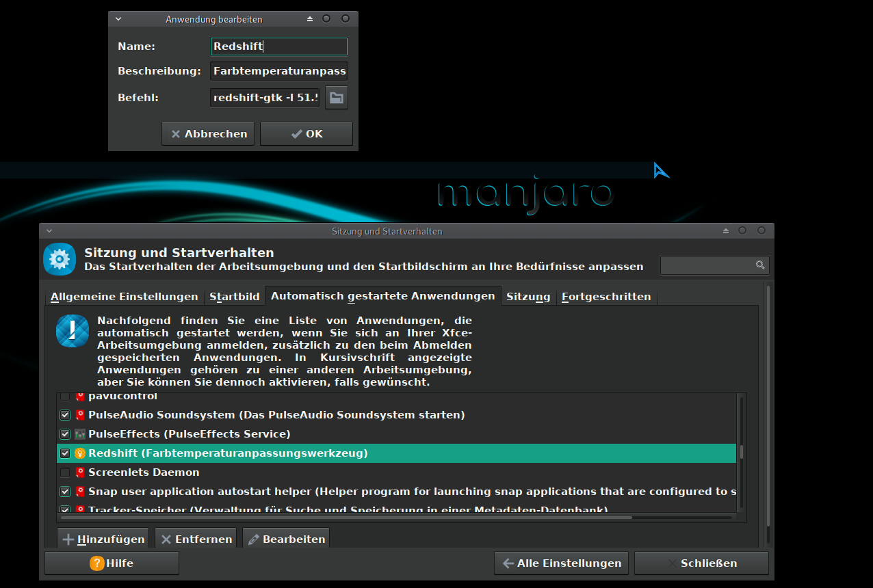Image resolution: width=873 pixels, height=588 pixels.
Task: Click the blue exclamation info icon
Action: point(73,332)
